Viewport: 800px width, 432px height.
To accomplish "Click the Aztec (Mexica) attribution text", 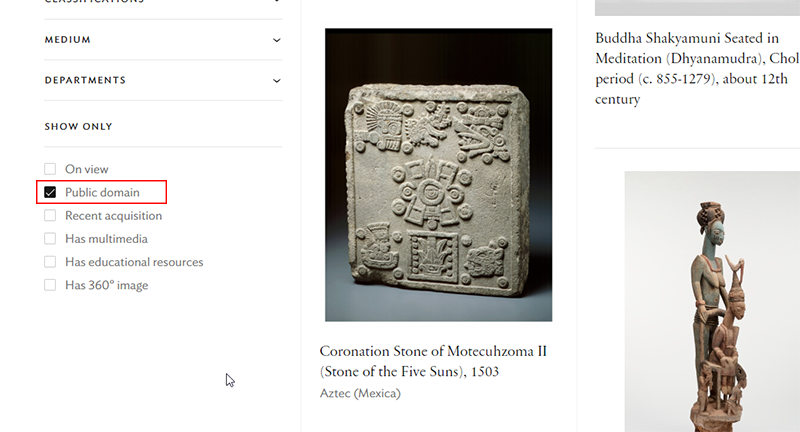I will click(360, 393).
